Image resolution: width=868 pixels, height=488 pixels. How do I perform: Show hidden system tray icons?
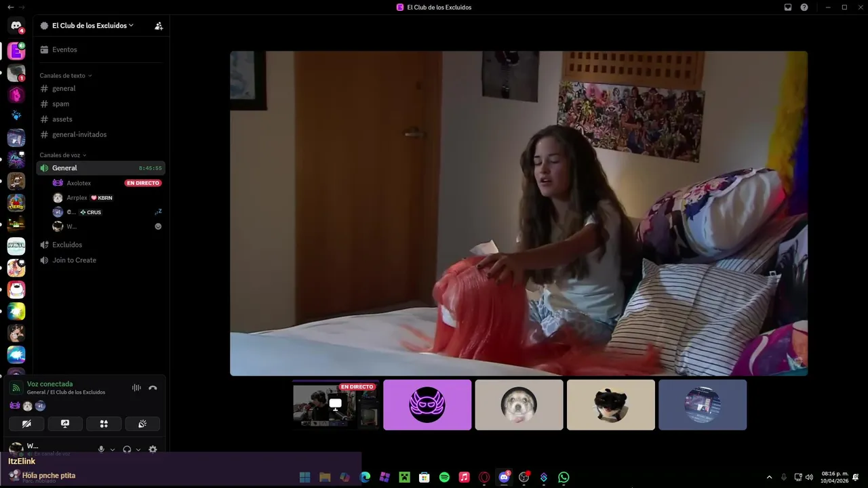point(769,477)
